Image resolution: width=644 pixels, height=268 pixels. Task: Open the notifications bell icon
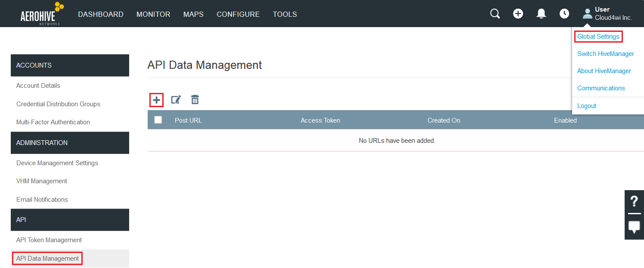(x=541, y=14)
